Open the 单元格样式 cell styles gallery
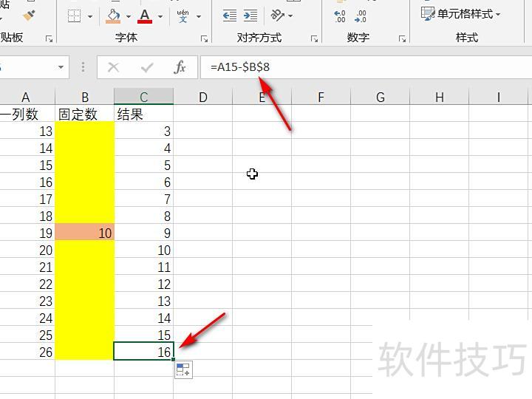 (461, 14)
